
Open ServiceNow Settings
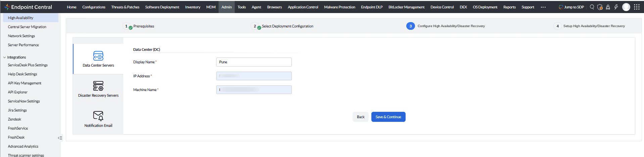point(24,101)
